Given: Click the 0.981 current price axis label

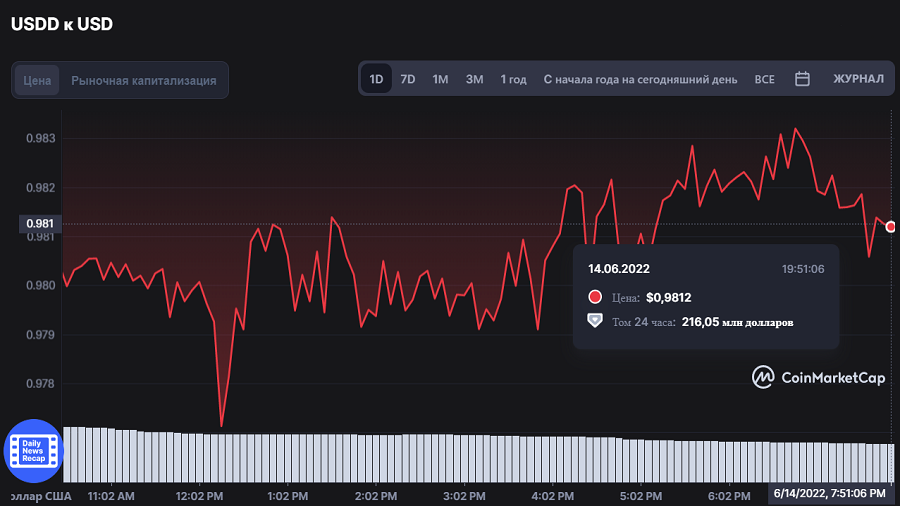Looking at the screenshot, I should (38, 224).
